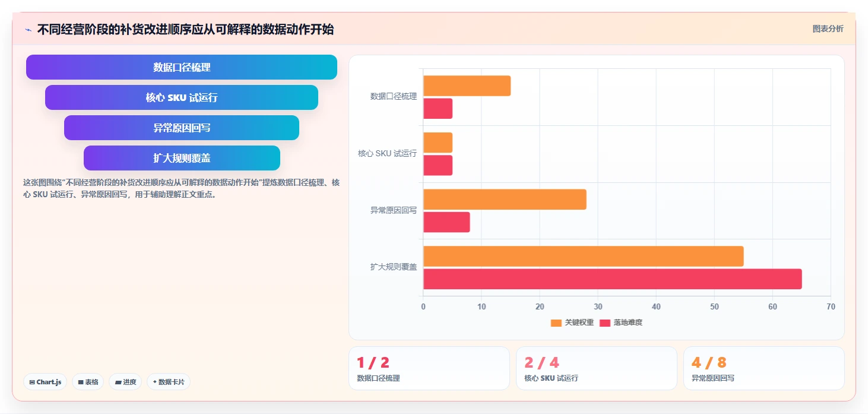Click red 落地难度 bar for 核心 SKU 试运行
Viewport: 868px width, 414px height.
point(438,165)
